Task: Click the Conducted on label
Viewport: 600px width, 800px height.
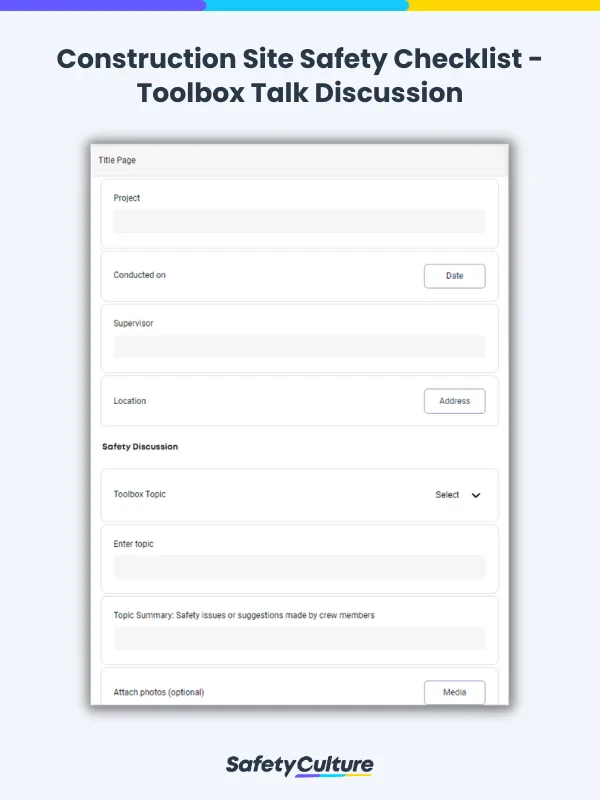Action: pyautogui.click(x=140, y=275)
